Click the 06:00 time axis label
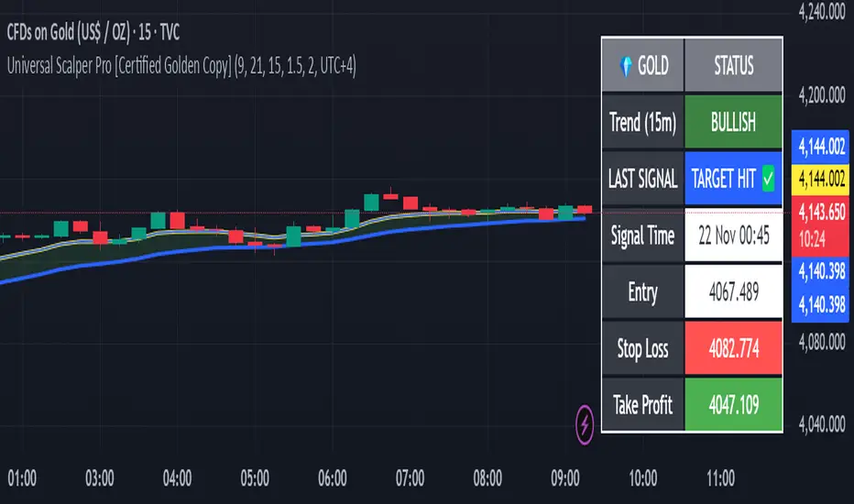 point(333,478)
